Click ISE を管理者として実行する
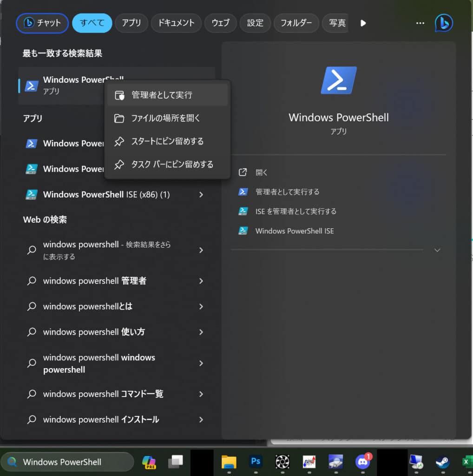Viewport: 473px width, 476px height. click(x=296, y=212)
